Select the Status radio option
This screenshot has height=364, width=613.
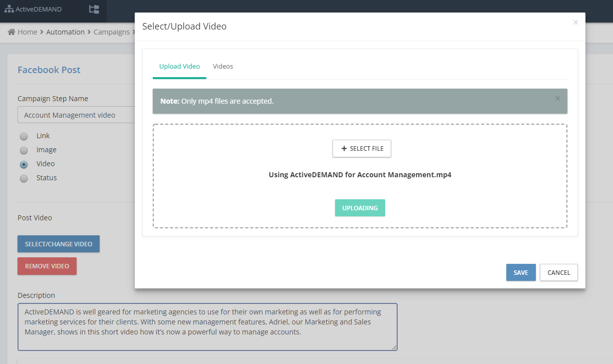pos(24,178)
